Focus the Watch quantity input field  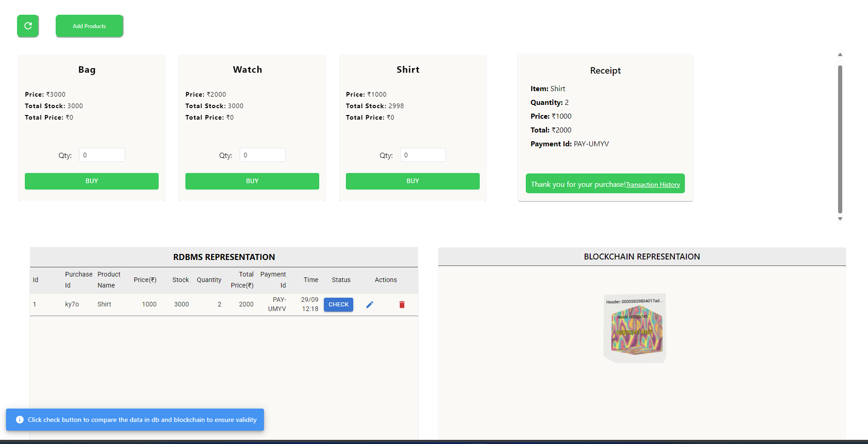coord(262,155)
